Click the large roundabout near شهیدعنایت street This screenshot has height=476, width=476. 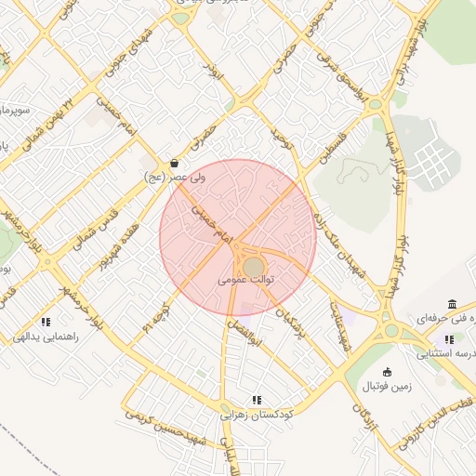(x=391, y=330)
